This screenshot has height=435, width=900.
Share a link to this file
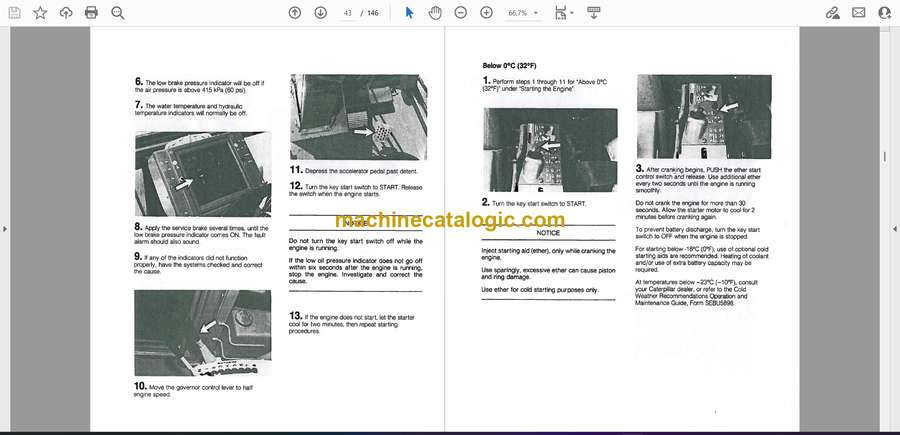click(x=832, y=13)
